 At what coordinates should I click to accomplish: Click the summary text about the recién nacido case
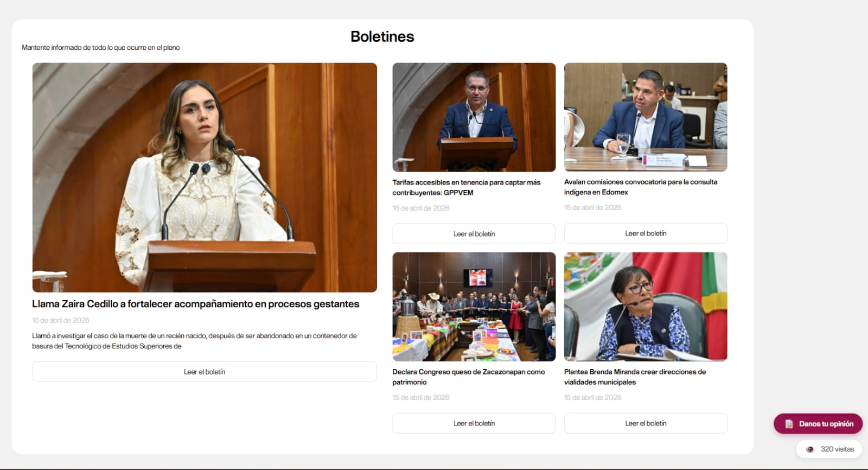[194, 341]
